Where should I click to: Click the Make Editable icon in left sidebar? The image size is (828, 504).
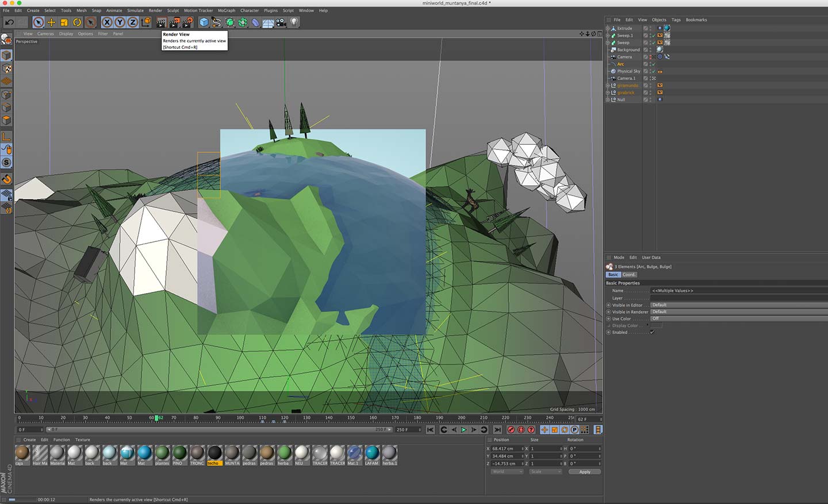6,39
